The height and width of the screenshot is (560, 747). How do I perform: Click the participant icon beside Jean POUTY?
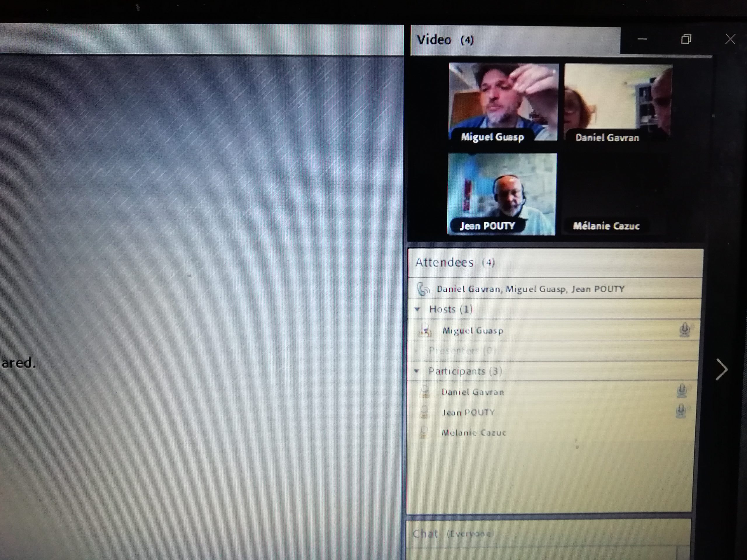(424, 412)
